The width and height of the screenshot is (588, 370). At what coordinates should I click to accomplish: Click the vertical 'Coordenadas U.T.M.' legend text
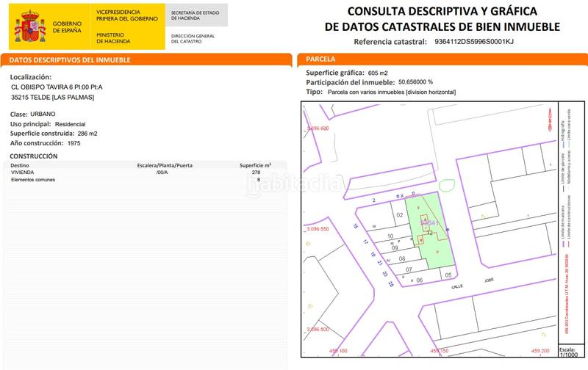pyautogui.click(x=566, y=294)
